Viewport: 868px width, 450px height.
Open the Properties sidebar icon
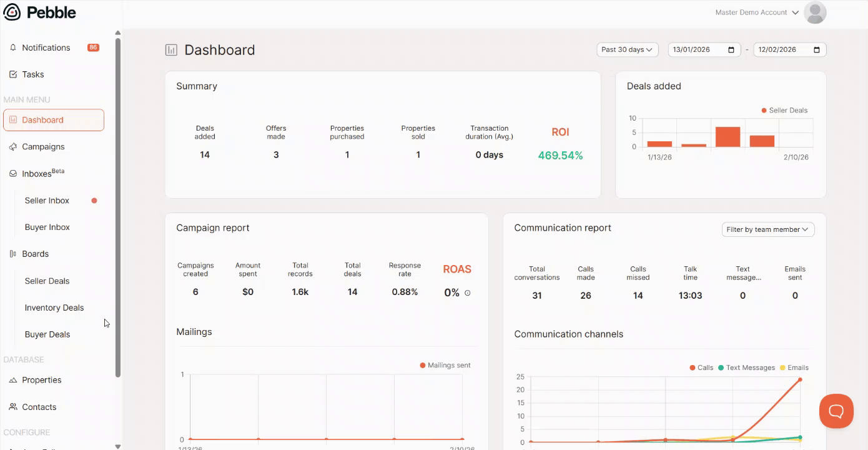pos(13,380)
